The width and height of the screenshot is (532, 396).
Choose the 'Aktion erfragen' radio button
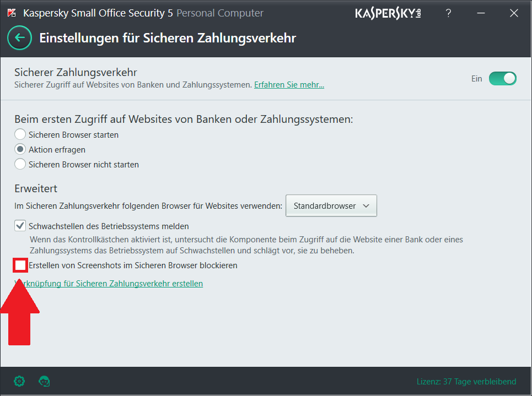pyautogui.click(x=20, y=149)
